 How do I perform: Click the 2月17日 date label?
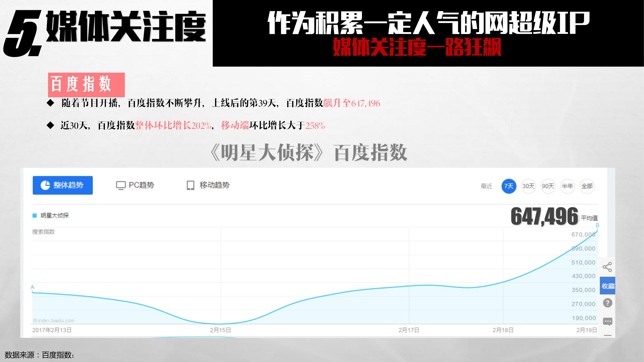[x=409, y=330]
